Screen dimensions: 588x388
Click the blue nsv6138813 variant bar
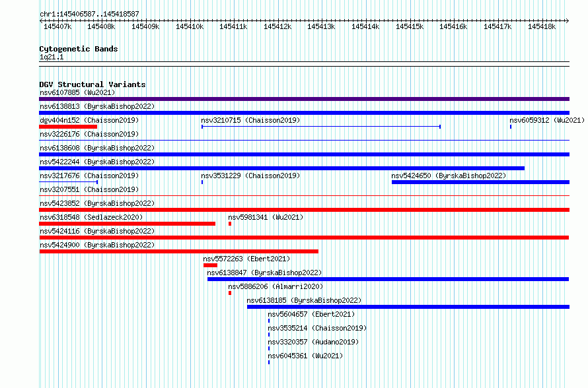pyautogui.click(x=304, y=113)
